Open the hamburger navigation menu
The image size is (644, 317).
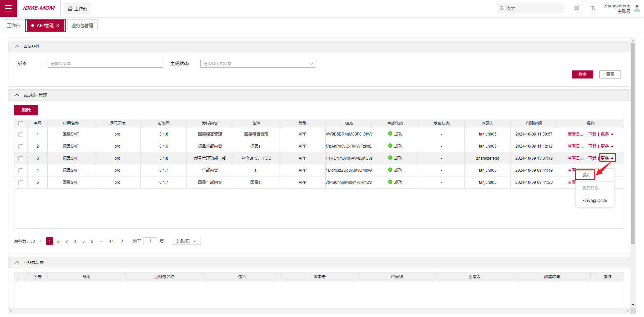8,8
